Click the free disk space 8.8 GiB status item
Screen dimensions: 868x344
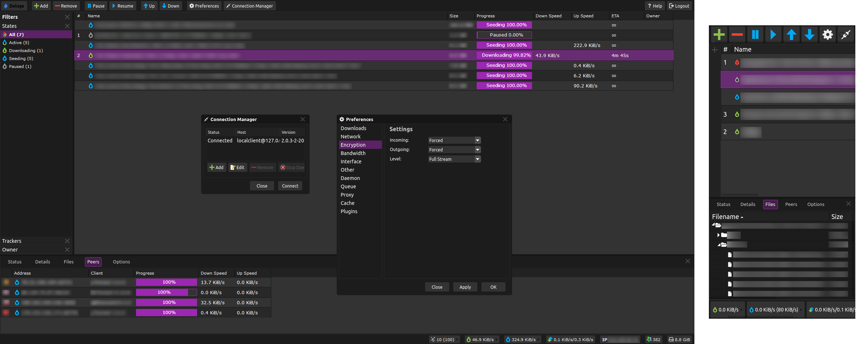pos(679,339)
